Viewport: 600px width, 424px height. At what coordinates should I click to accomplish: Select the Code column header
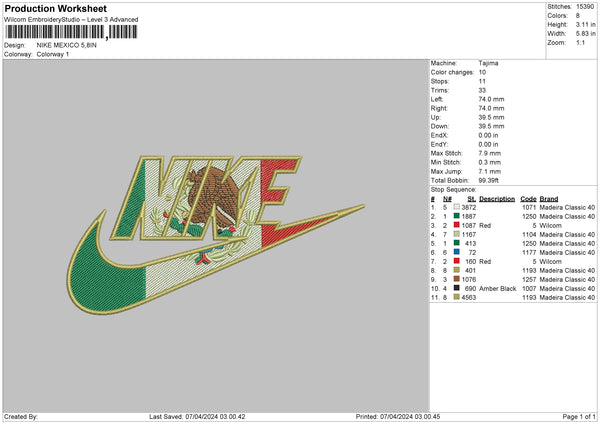click(x=528, y=199)
